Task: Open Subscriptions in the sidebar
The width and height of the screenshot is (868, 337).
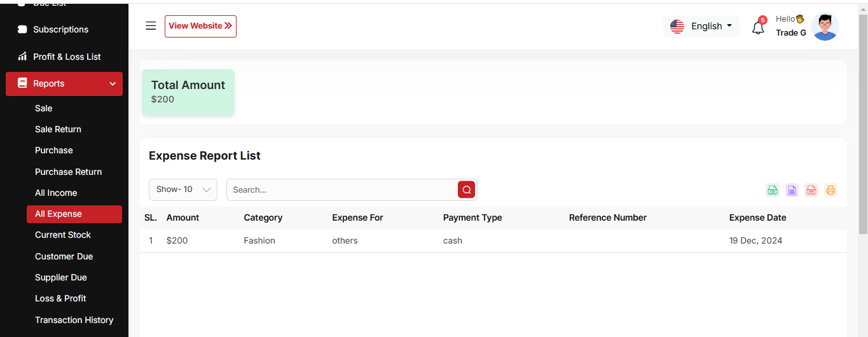Action: pyautogui.click(x=60, y=29)
